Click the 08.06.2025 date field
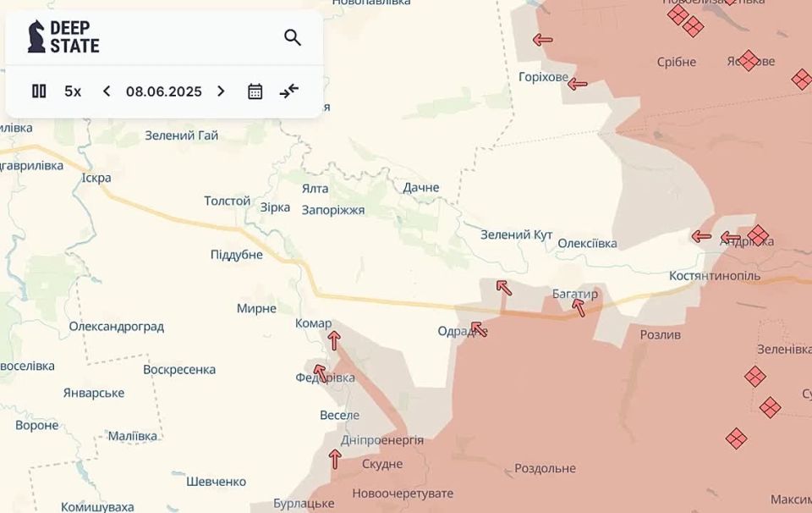The width and height of the screenshot is (812, 513). point(164,91)
